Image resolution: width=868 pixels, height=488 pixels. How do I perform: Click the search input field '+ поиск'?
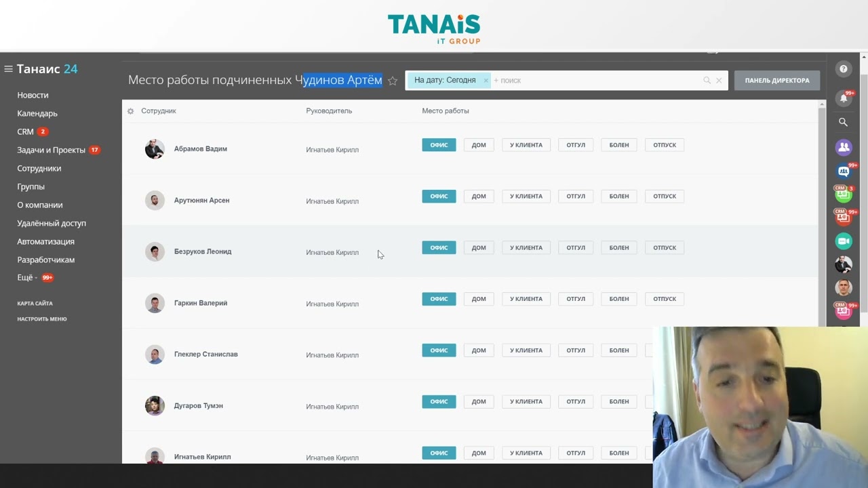tap(597, 81)
